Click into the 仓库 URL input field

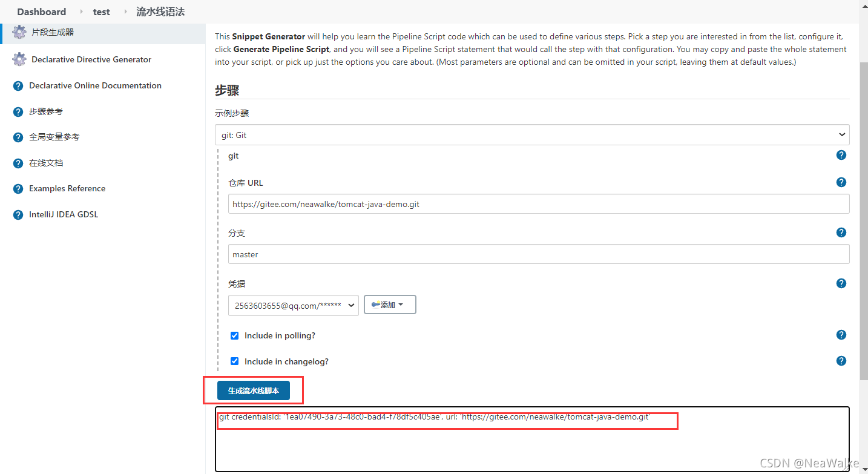(x=539, y=204)
